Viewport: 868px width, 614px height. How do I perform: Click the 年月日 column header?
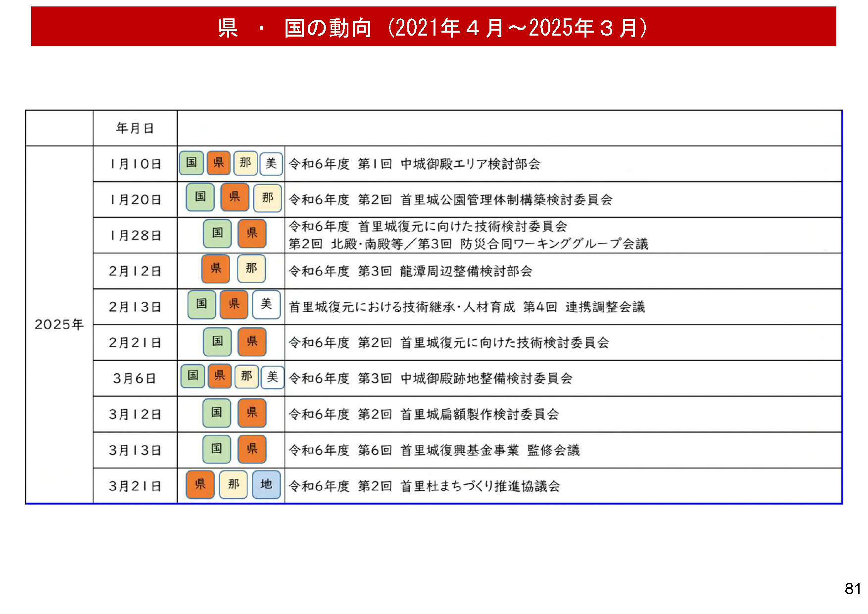[135, 129]
